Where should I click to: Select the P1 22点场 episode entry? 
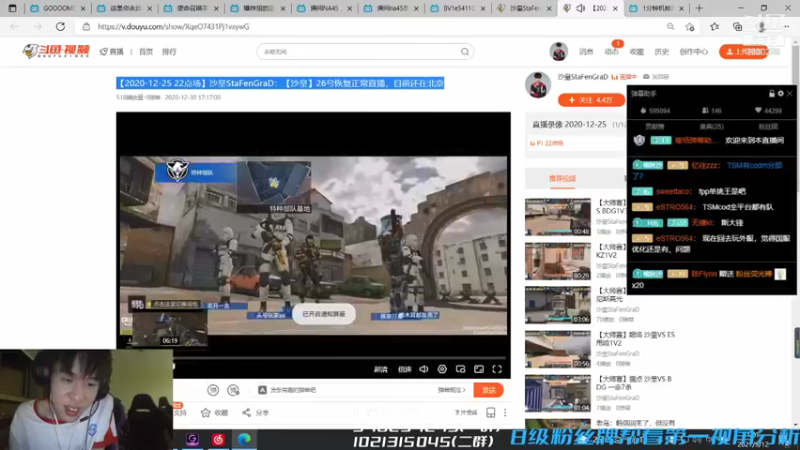(546, 143)
